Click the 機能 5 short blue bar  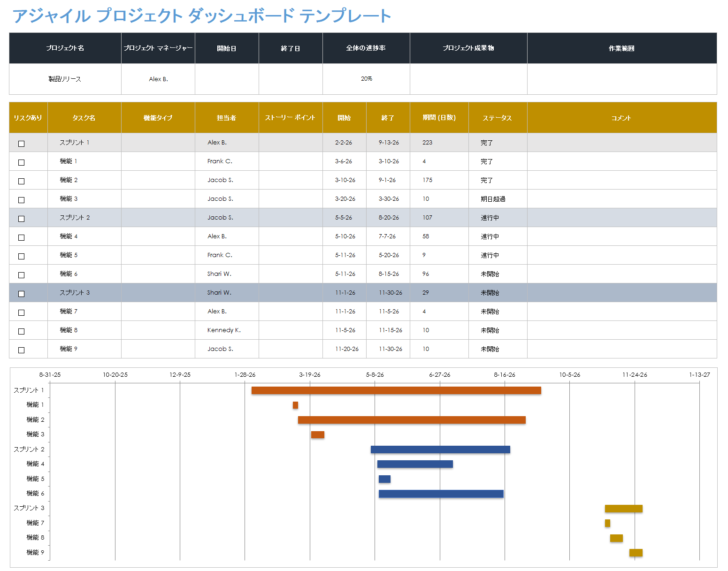point(384,479)
